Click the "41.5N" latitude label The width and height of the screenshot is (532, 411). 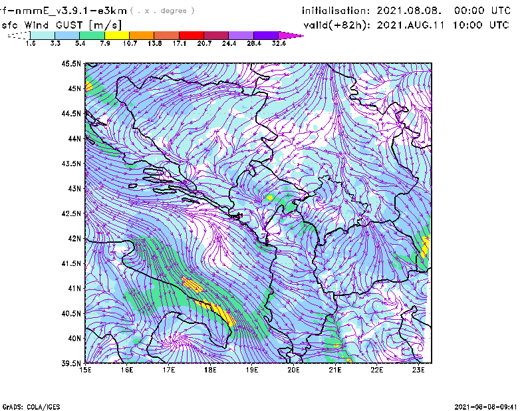72,263
